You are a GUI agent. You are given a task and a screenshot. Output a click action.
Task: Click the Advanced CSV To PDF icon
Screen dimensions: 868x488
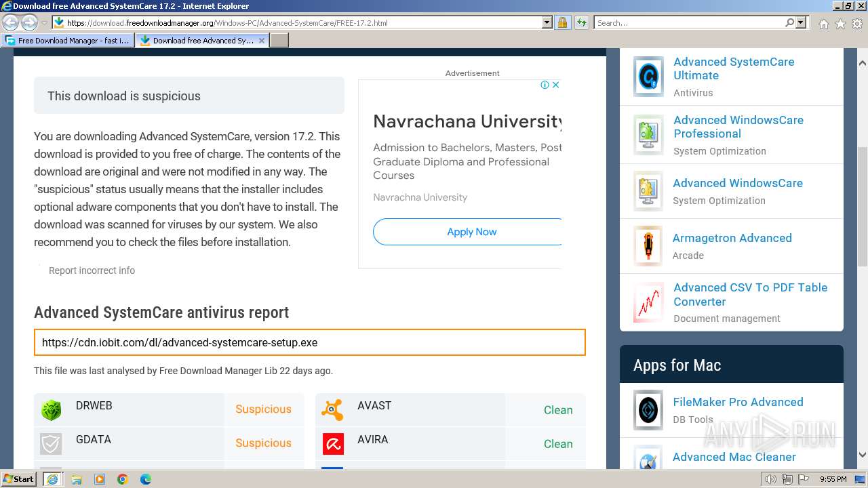[x=648, y=302]
